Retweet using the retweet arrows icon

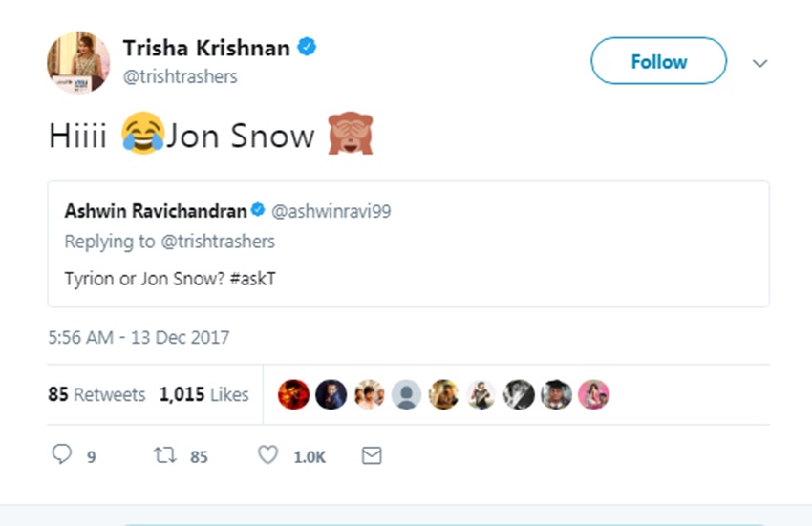pos(165,456)
